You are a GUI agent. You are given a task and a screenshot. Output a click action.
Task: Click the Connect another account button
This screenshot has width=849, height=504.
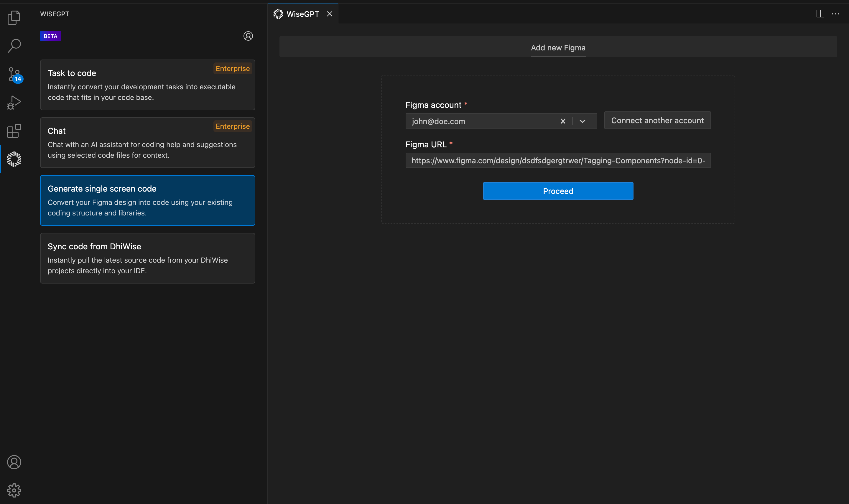click(x=657, y=121)
